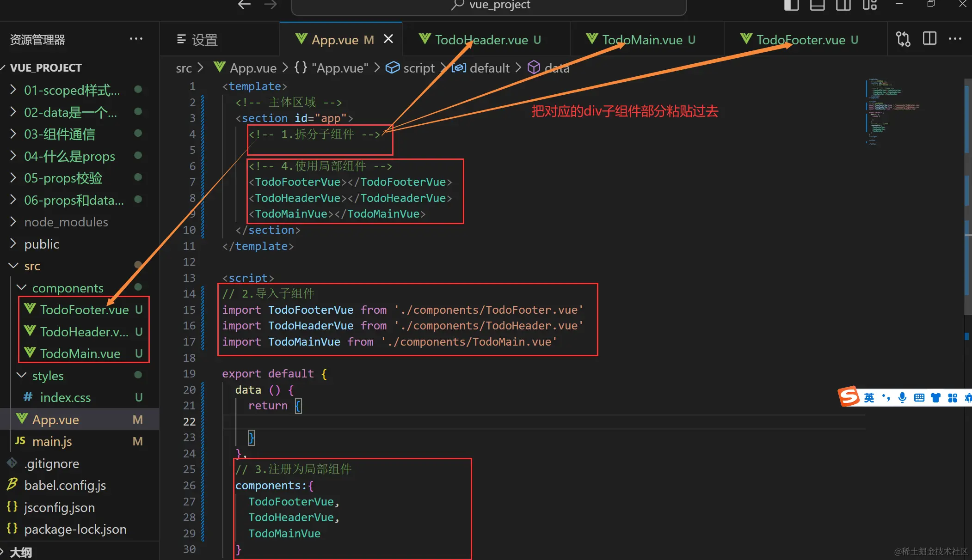This screenshot has height=560, width=972.
Task: Collapse the VUE_PROJECT section header
Action: (80, 67)
